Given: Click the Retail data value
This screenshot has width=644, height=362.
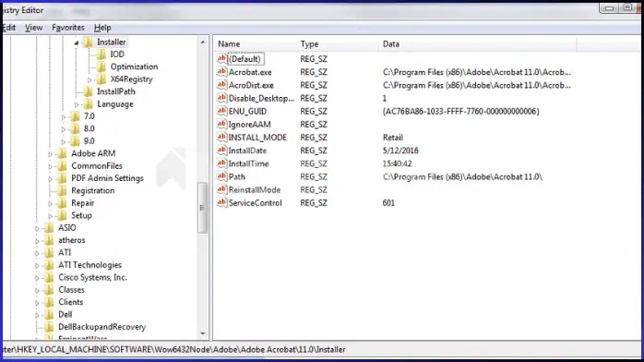Looking at the screenshot, I should point(393,138).
